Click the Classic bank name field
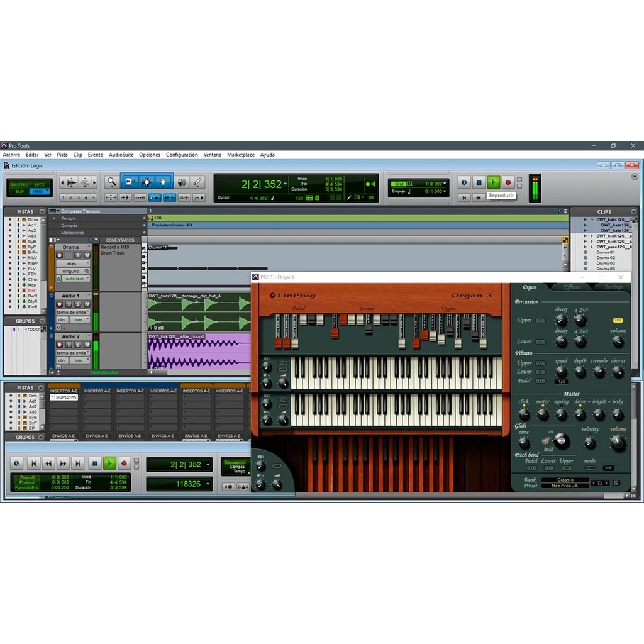 tap(565, 480)
